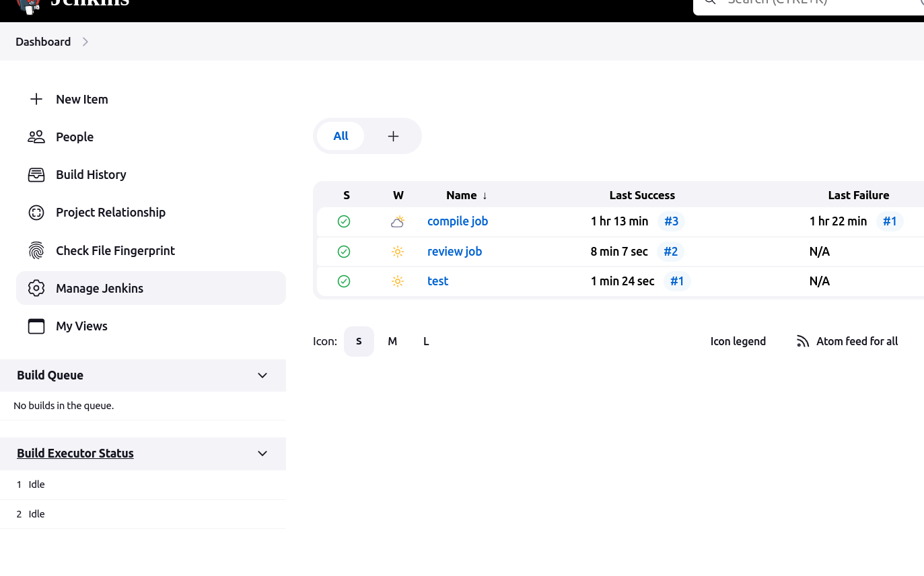Sort jobs by the Name column arrow
The height and width of the screenshot is (576, 924).
pos(484,195)
